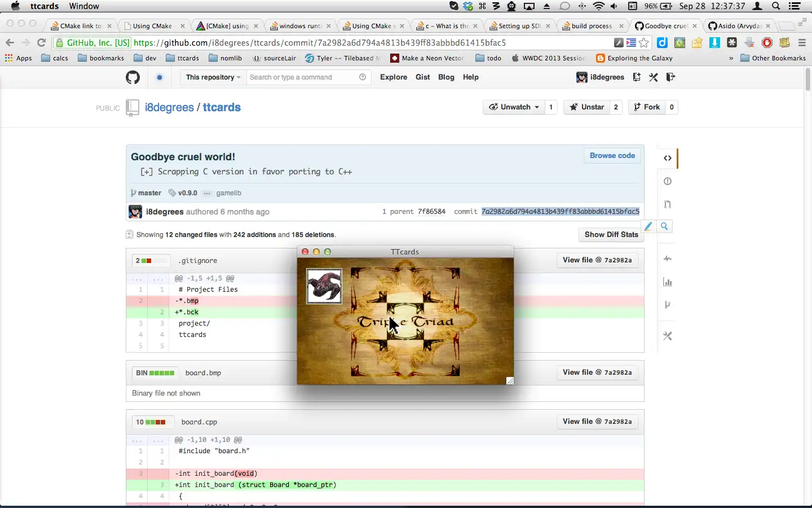Screen dimensions: 812x508
Task: Switch to the CMake link to tab
Action: tap(80, 26)
